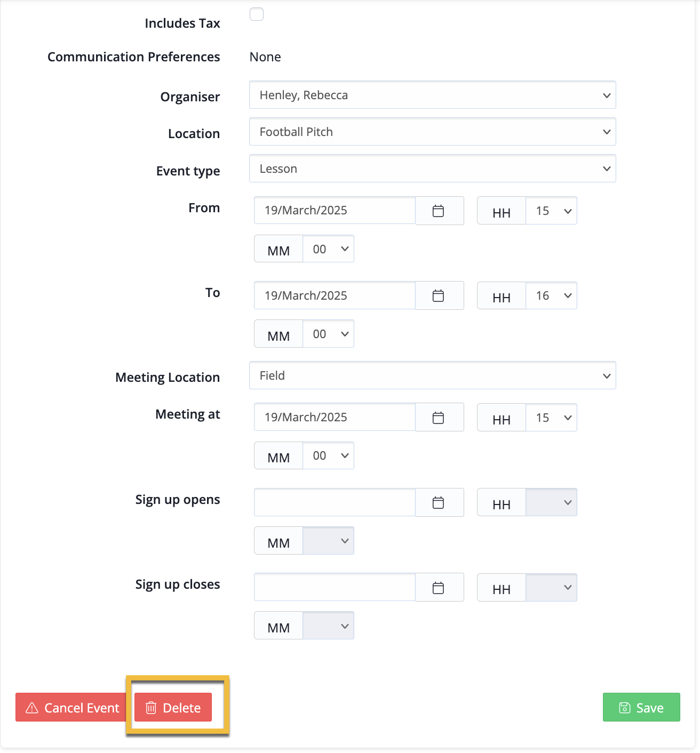Expand the Event type dropdown
The width and height of the screenshot is (700, 753).
(x=432, y=169)
